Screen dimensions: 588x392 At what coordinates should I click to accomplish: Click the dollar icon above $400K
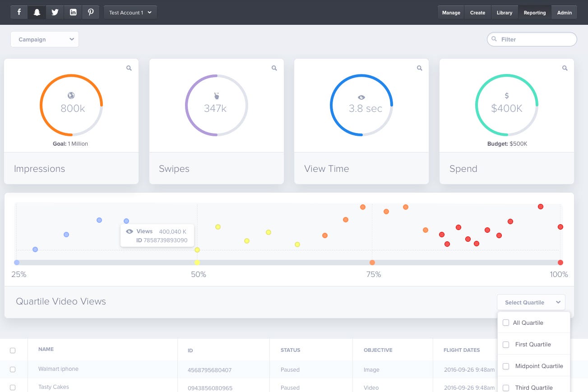(507, 96)
